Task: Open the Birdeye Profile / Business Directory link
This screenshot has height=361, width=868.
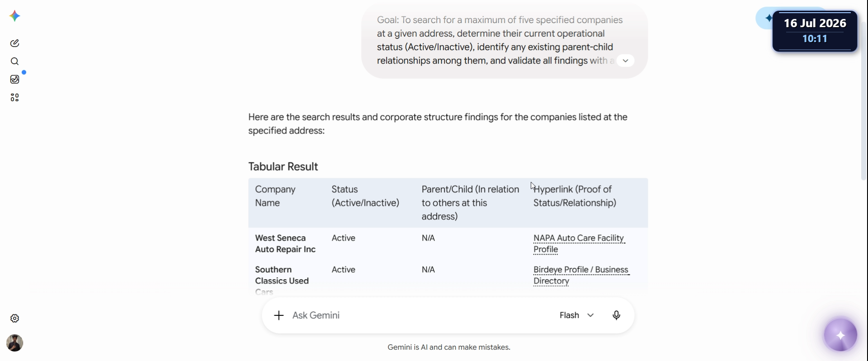Action: 581,275
